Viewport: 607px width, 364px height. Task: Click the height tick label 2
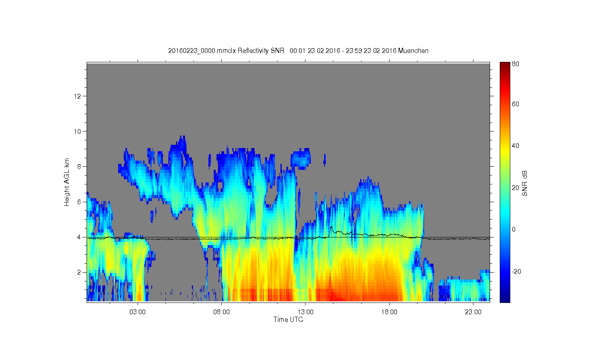tap(80, 272)
